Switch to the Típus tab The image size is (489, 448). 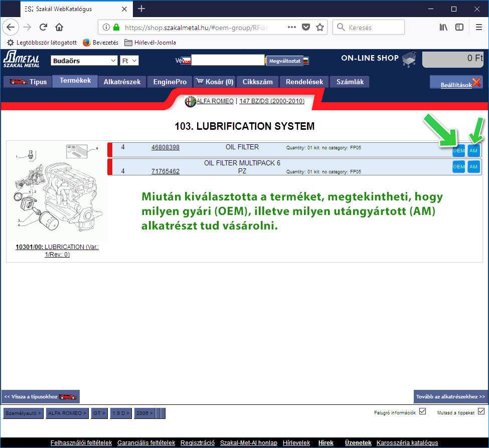point(28,82)
